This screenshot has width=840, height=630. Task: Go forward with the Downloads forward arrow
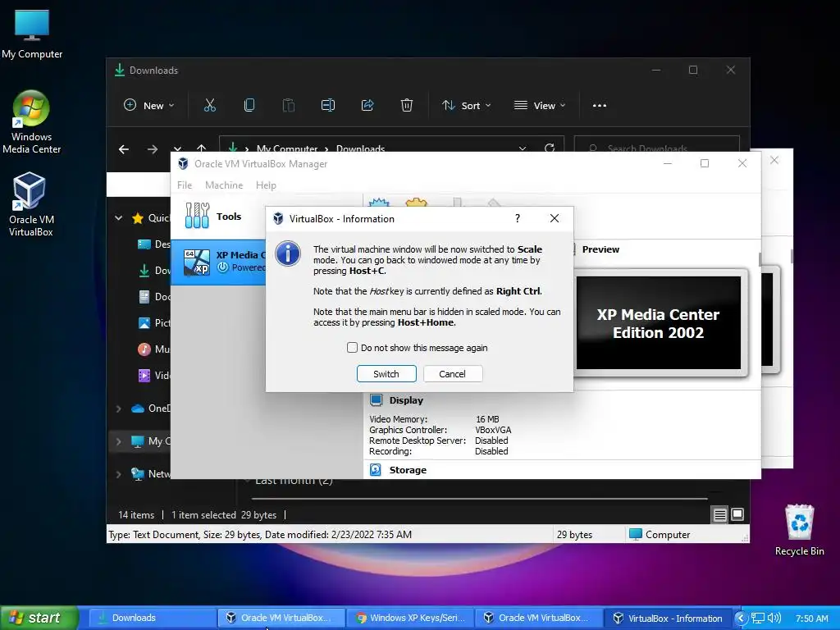(152, 149)
